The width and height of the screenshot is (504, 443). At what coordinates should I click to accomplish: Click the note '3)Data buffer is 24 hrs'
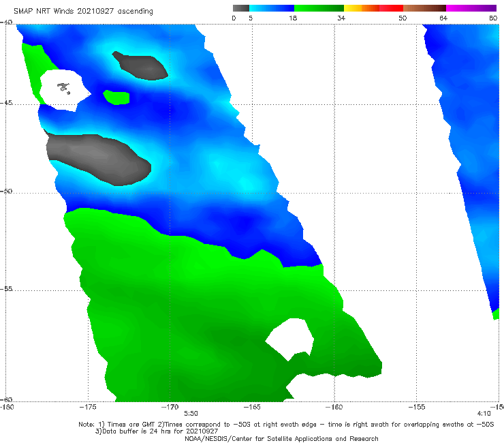[x=157, y=431]
